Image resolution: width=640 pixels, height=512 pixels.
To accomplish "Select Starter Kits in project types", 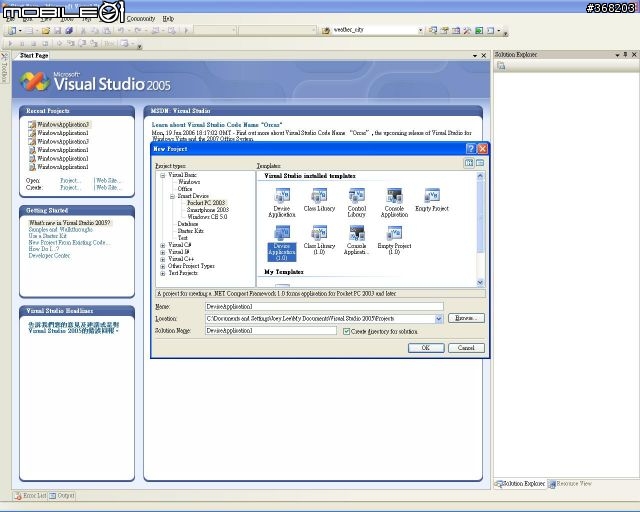I will coord(190,231).
